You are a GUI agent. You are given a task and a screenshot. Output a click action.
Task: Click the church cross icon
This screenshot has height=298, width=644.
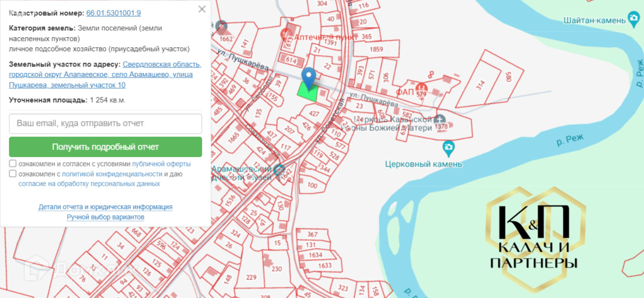tap(440, 120)
